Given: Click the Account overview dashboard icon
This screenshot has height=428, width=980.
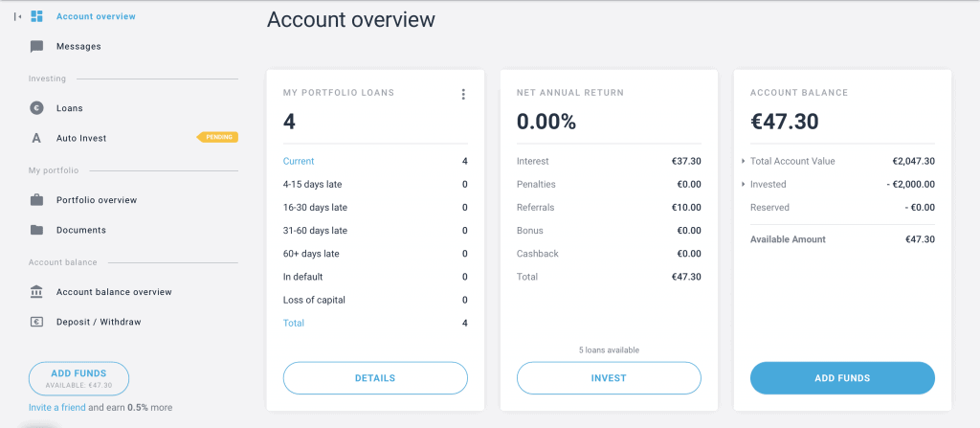Looking at the screenshot, I should tap(37, 16).
